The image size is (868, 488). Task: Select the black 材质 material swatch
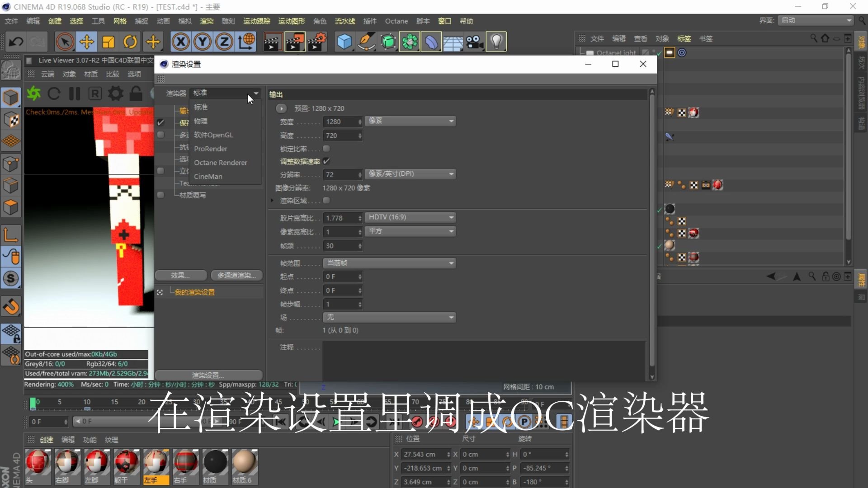tap(215, 462)
